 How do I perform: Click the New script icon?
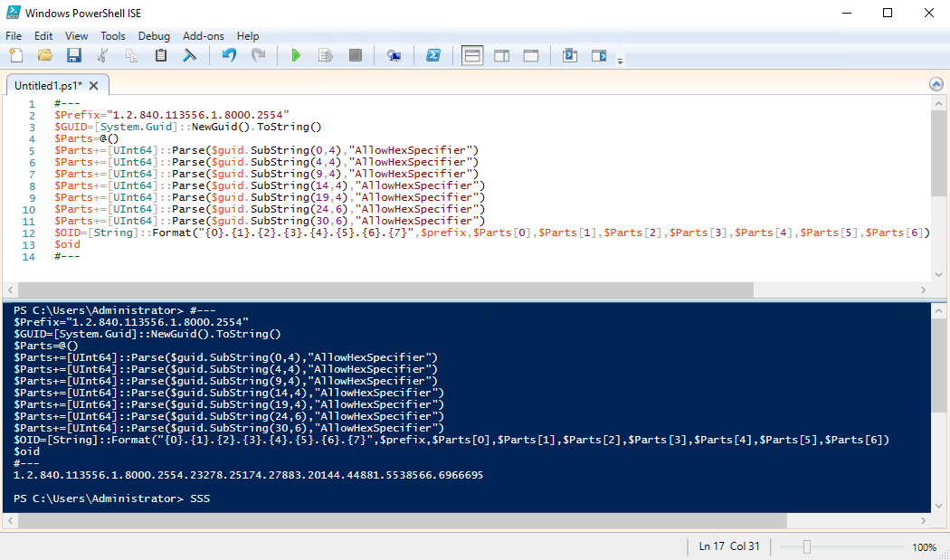tap(16, 56)
